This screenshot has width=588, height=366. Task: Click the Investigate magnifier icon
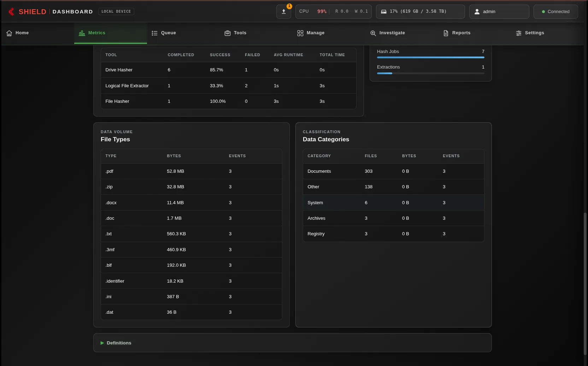pos(373,33)
